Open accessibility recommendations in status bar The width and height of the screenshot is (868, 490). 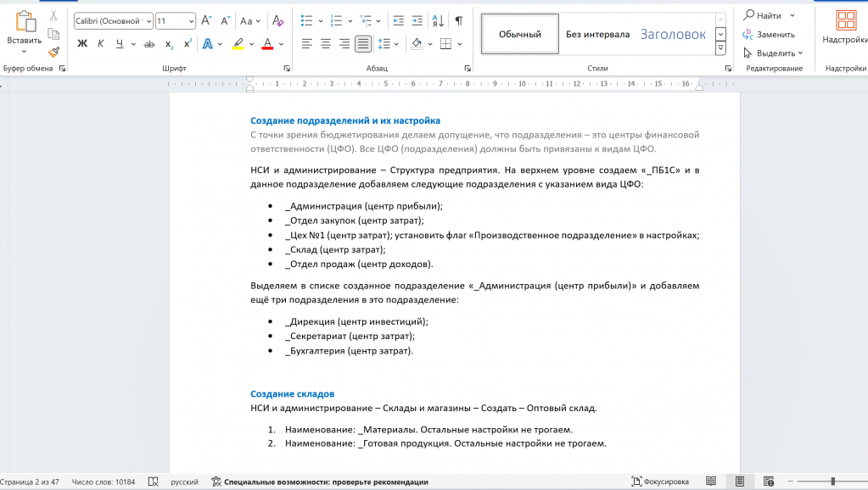(x=320, y=482)
